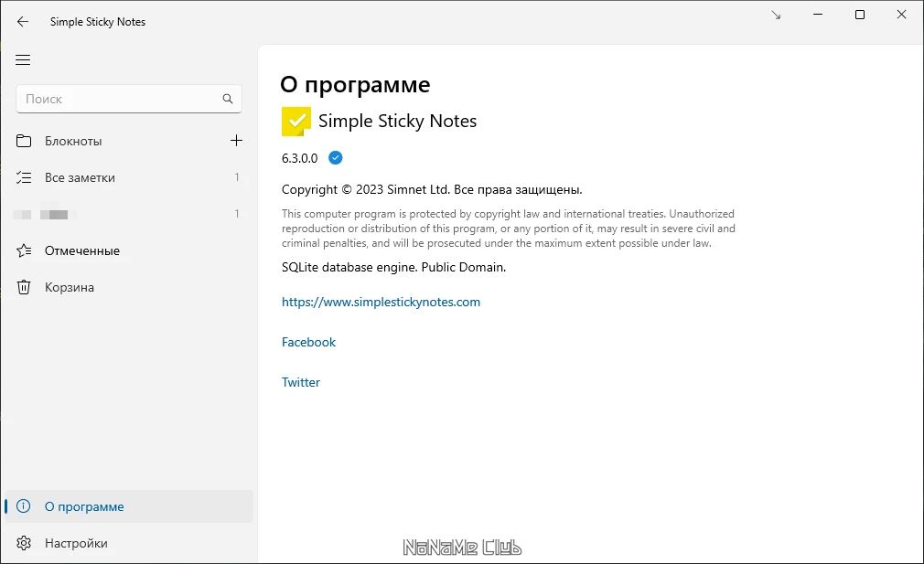Screen dimensions: 924x564
Task: Click the О программе page heading
Action: point(355,84)
